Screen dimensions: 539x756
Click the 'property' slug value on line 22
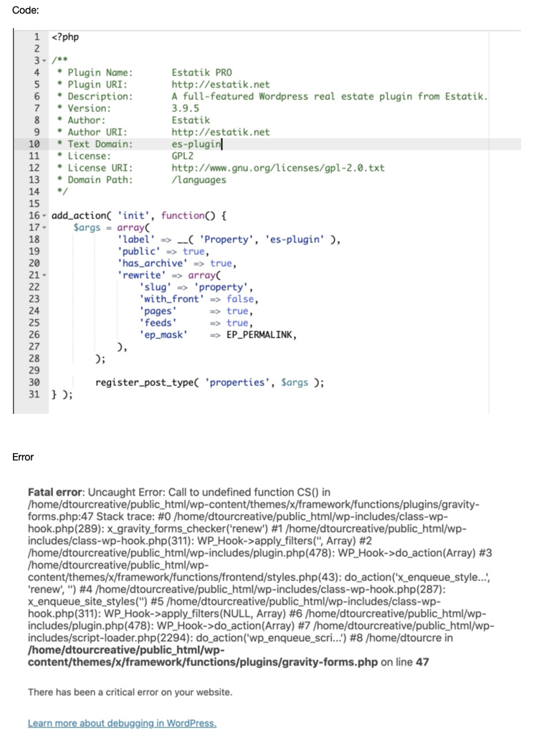(x=221, y=288)
